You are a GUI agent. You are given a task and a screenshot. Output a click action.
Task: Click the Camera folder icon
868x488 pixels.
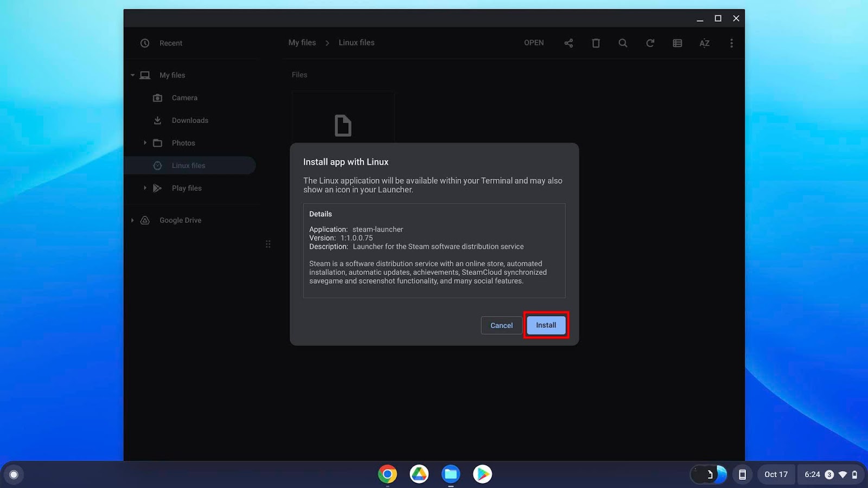tap(157, 98)
